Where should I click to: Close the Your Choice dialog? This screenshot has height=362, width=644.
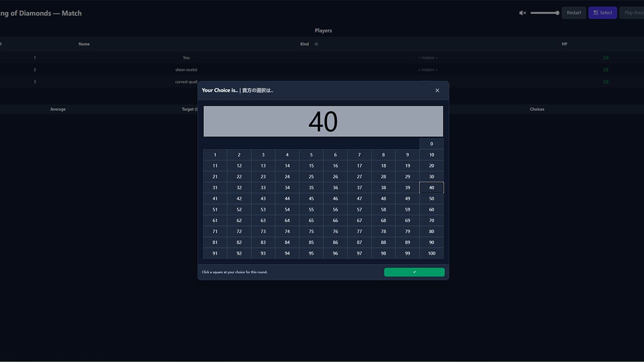tap(437, 90)
